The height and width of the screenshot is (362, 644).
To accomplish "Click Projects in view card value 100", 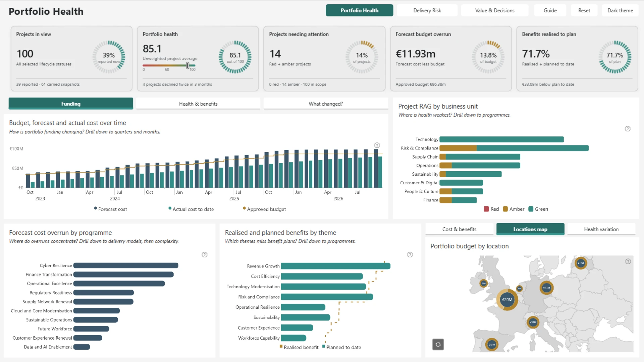I will pos(25,54).
